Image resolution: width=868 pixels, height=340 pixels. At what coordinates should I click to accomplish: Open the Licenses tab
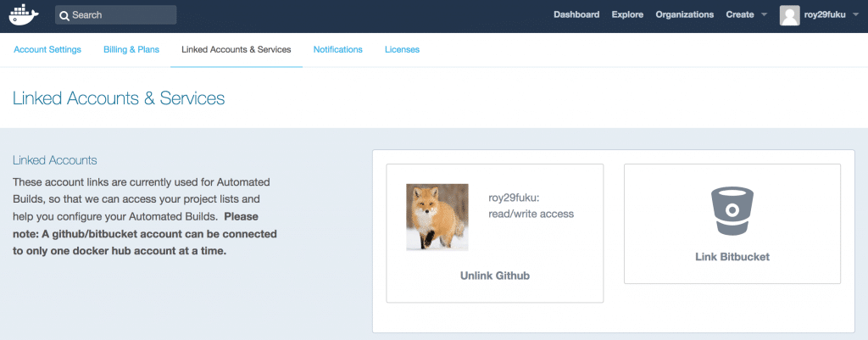coord(402,49)
